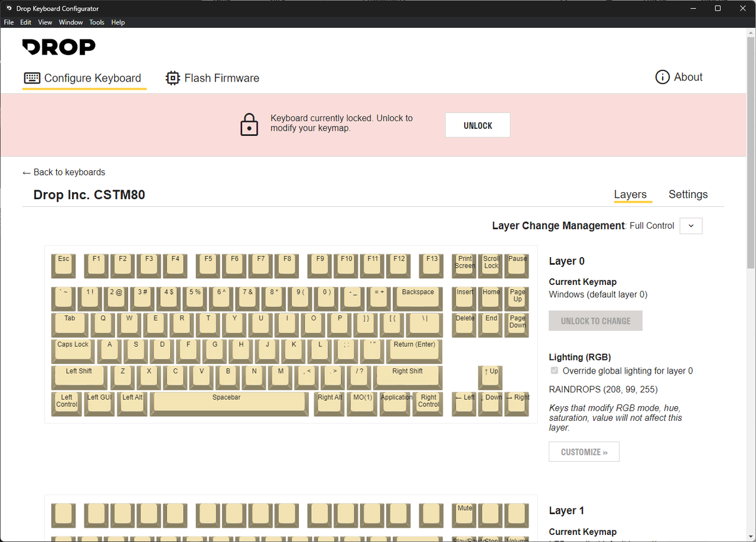Open the View menu

coord(45,22)
